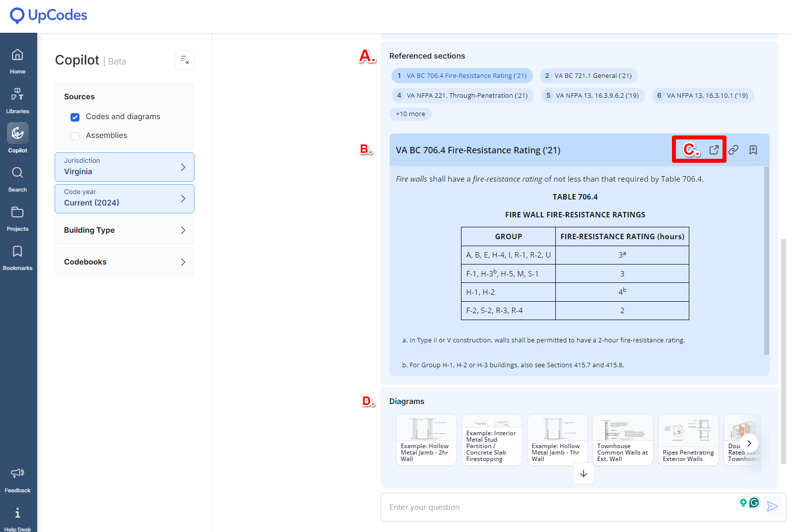
Task: Click the VA BC 706.4 Fire-Resistance Rating heading
Action: [x=478, y=150]
